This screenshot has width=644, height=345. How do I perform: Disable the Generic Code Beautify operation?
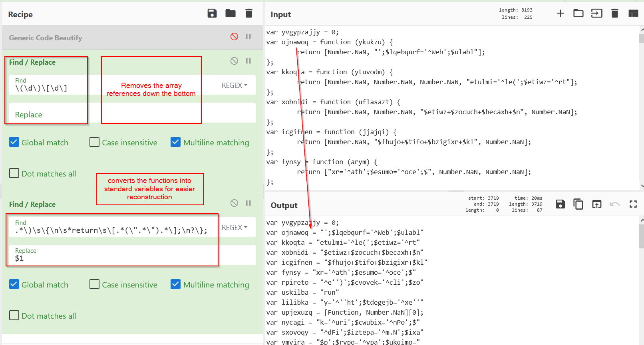coord(235,37)
